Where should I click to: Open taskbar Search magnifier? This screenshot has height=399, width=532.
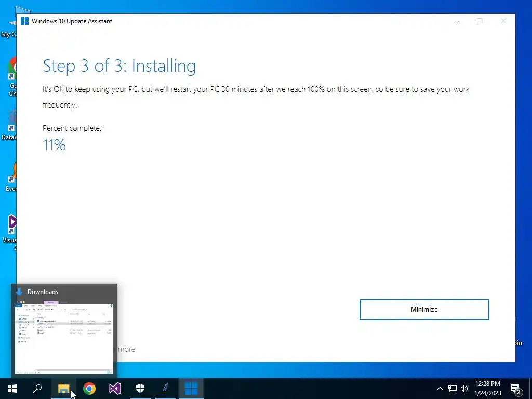click(x=37, y=389)
